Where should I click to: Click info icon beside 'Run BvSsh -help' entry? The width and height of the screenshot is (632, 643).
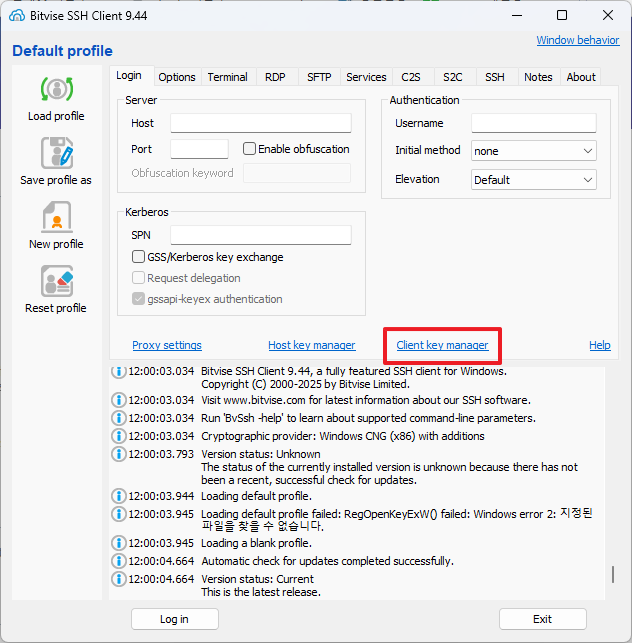(119, 418)
